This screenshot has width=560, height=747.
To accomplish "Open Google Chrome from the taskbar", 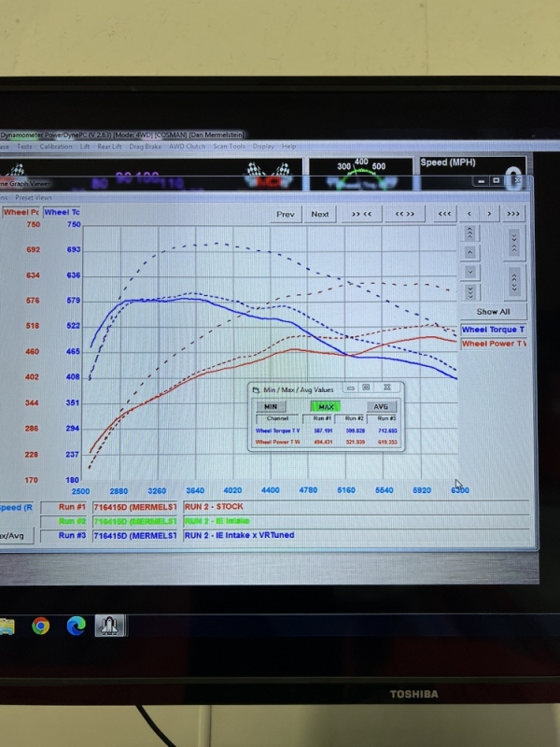I will coord(40,626).
